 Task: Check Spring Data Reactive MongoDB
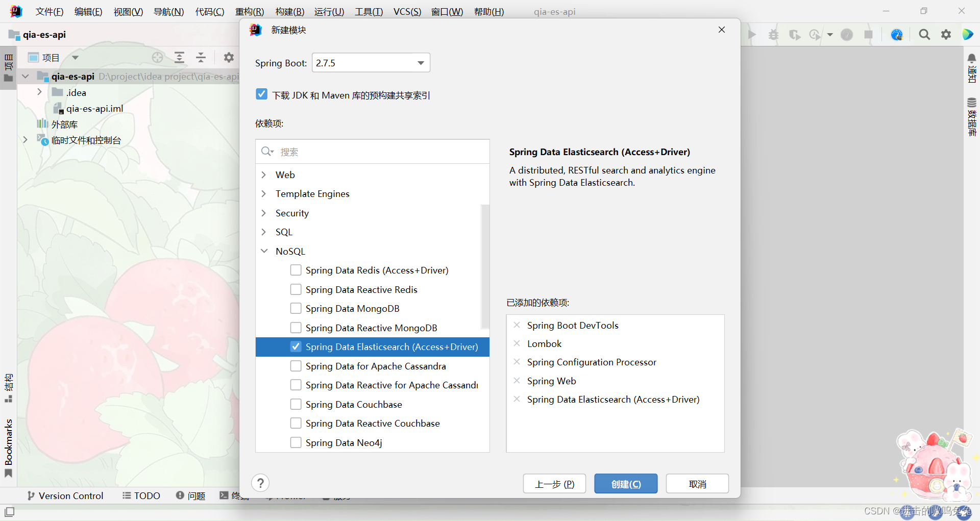[x=296, y=328]
